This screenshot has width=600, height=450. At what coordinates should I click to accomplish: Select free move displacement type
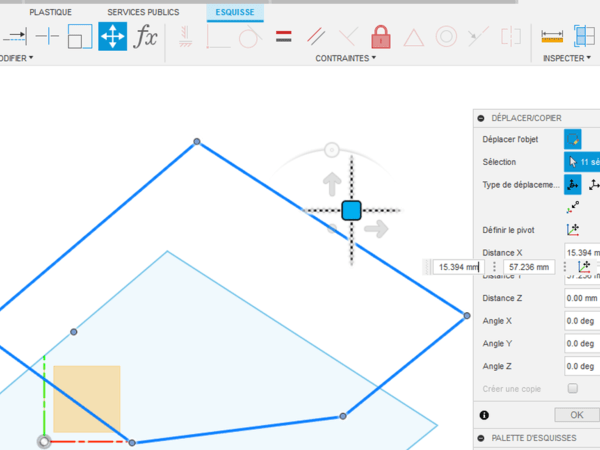point(573,184)
